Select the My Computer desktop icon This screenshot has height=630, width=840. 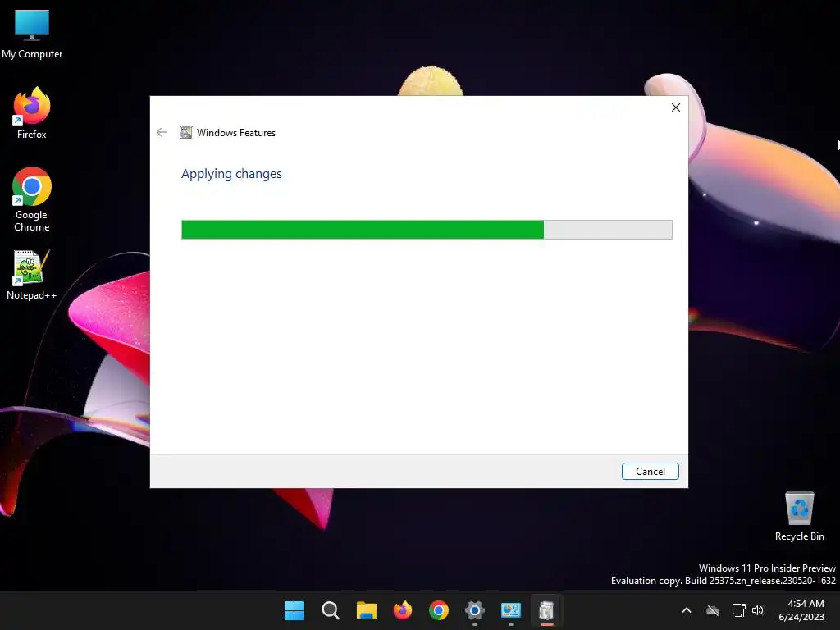point(32,34)
